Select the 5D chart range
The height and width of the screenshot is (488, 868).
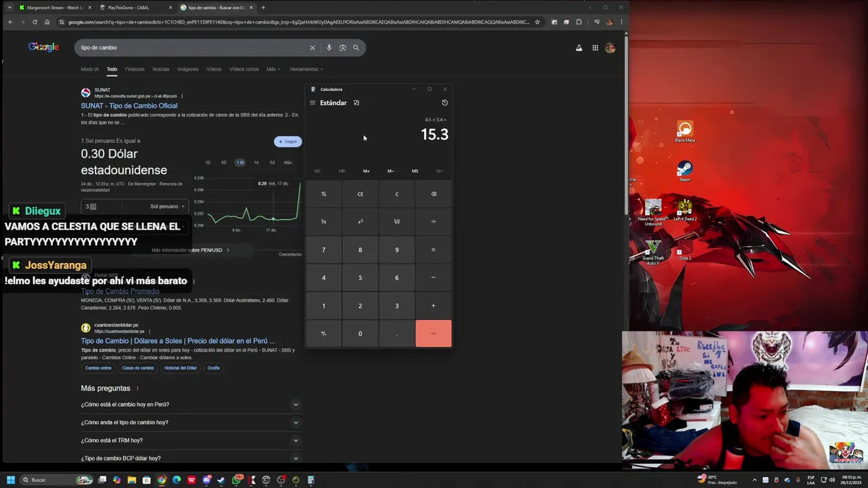tap(224, 163)
